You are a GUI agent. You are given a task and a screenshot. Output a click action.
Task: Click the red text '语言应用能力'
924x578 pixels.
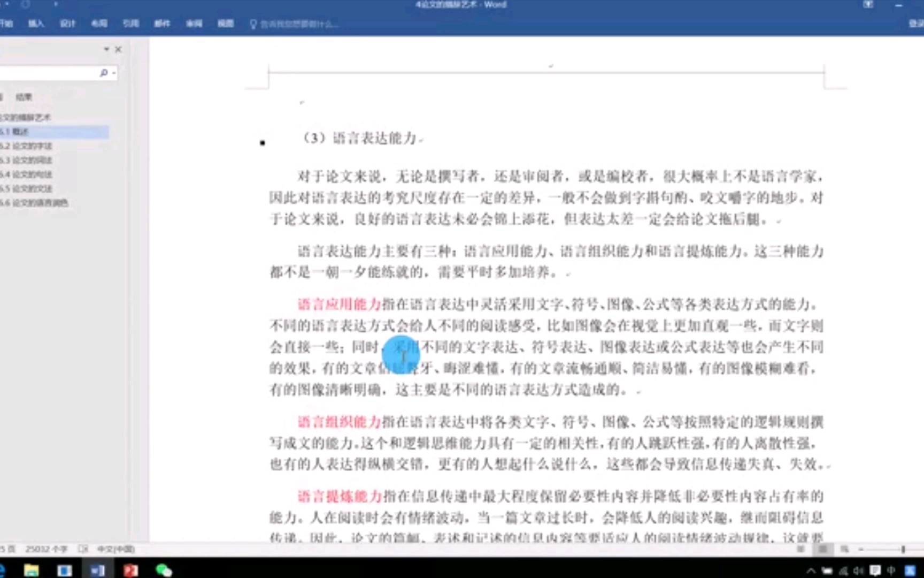coord(339,305)
